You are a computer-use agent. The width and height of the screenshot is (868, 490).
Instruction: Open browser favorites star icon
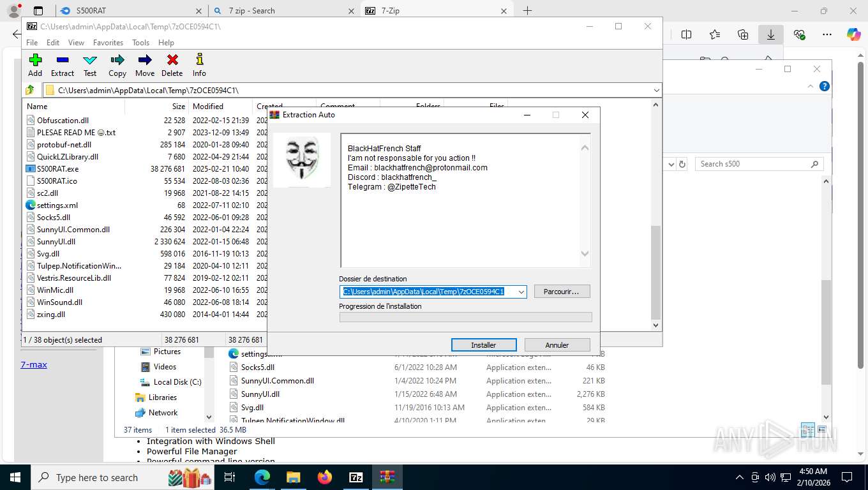click(x=715, y=34)
